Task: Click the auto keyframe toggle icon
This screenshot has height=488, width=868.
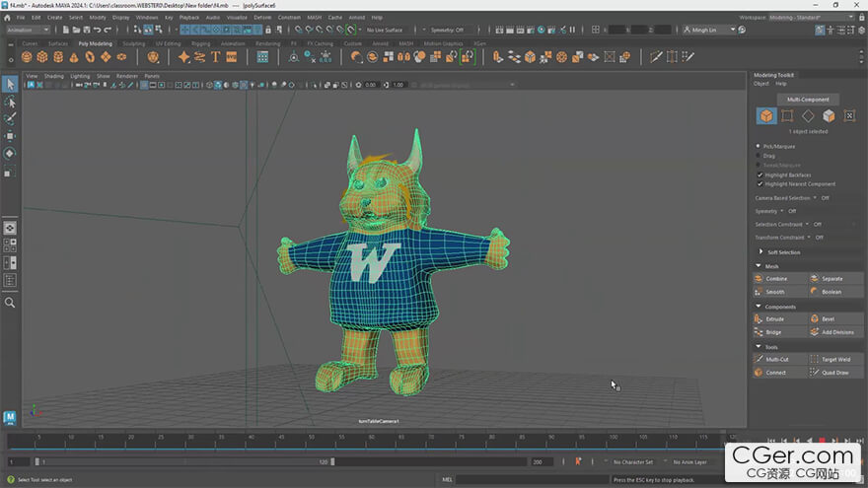Action: click(x=578, y=461)
